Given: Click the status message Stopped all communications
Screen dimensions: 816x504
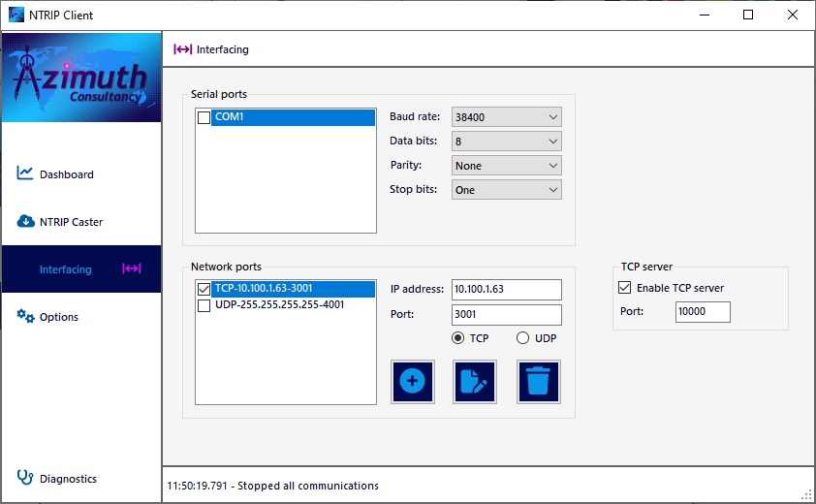Looking at the screenshot, I should pos(308,486).
